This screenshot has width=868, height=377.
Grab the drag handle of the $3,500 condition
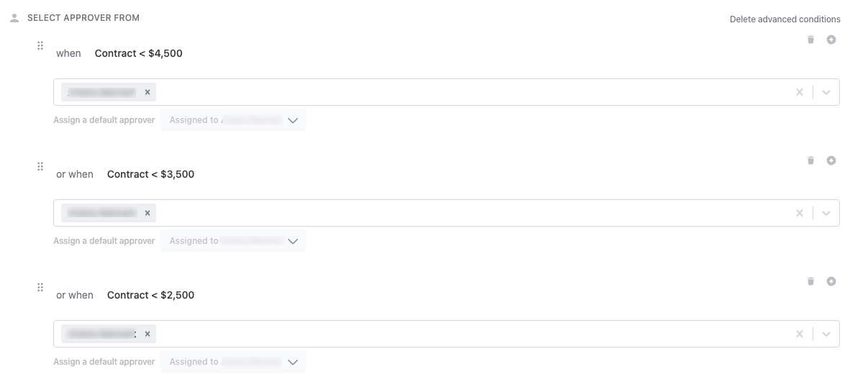(x=40, y=166)
